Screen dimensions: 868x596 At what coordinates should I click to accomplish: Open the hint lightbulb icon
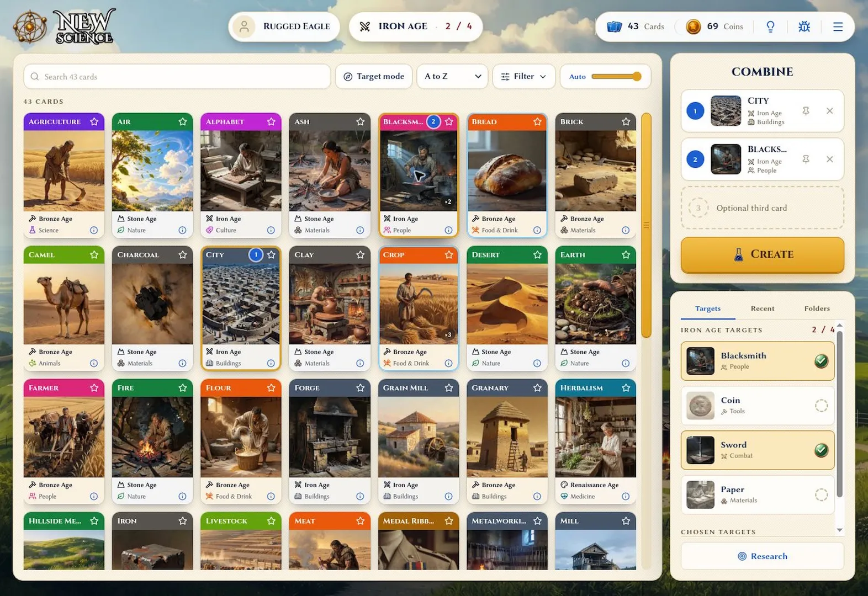770,26
